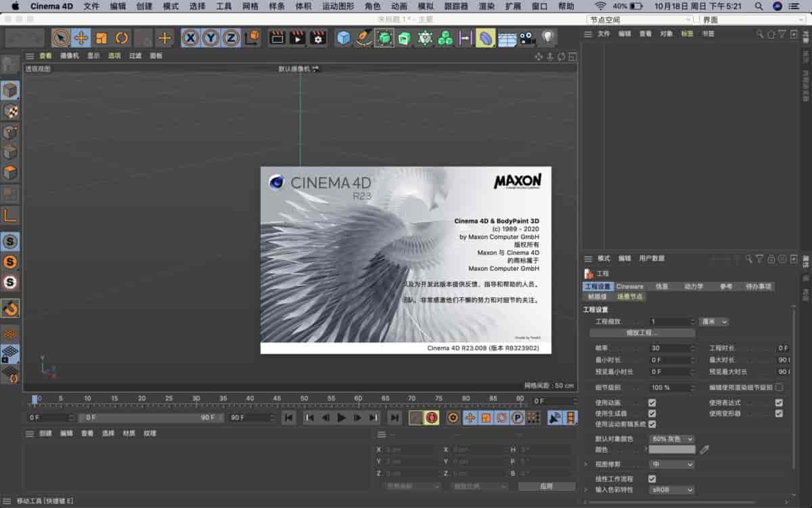Enable the X axis lock toggle
Viewport: 812px width, 508px height.
[x=190, y=38]
